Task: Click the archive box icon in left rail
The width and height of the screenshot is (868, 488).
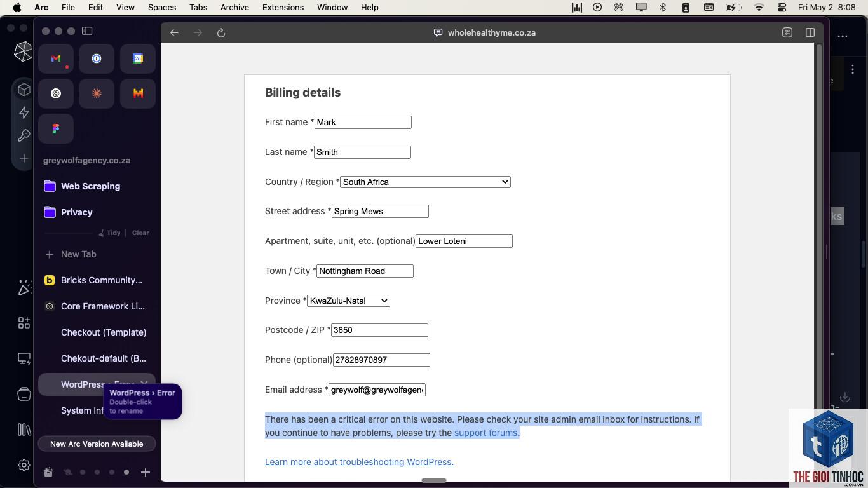Action: [x=24, y=394]
